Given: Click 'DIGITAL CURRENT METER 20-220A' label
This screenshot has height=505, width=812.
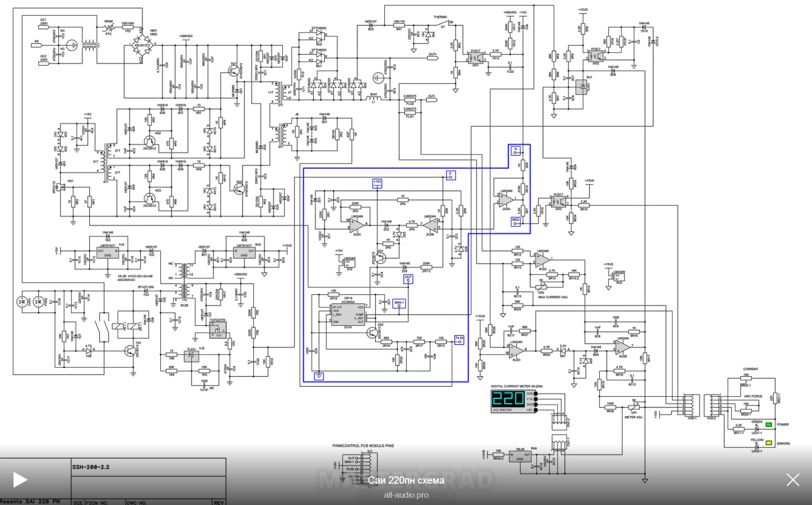Looking at the screenshot, I should (x=516, y=387).
